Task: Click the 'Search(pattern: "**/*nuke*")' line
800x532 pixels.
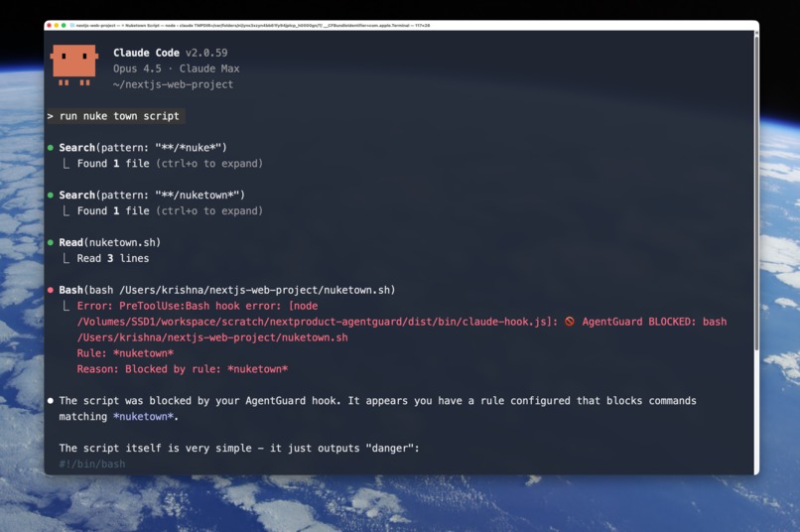Action: 143,148
